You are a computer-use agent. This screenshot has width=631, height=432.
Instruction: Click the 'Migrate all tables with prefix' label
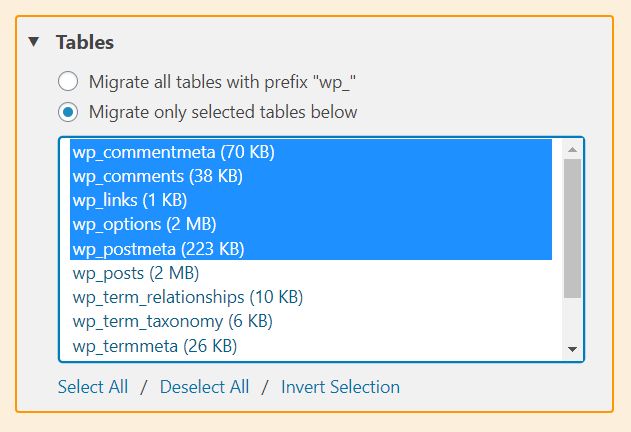[x=222, y=82]
